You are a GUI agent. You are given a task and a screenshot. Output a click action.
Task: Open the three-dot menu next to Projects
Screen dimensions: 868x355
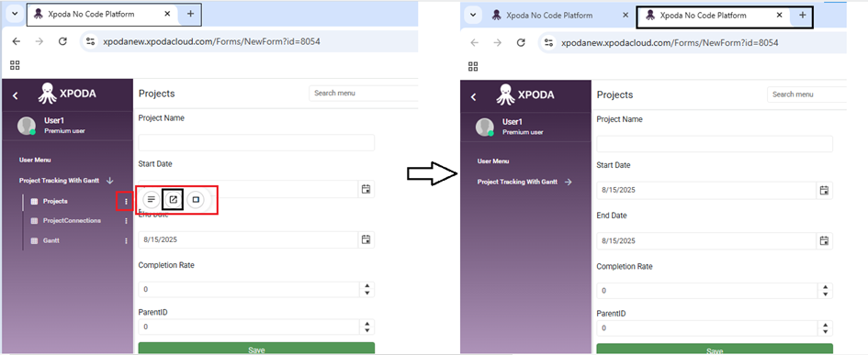(x=126, y=201)
